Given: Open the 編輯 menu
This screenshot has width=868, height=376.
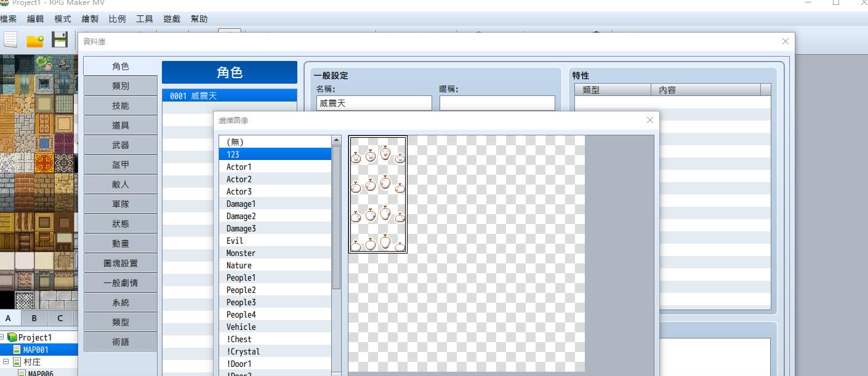Looking at the screenshot, I should [35, 19].
